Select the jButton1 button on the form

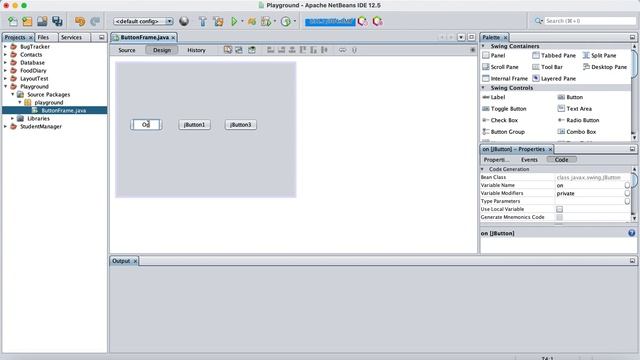[195, 124]
